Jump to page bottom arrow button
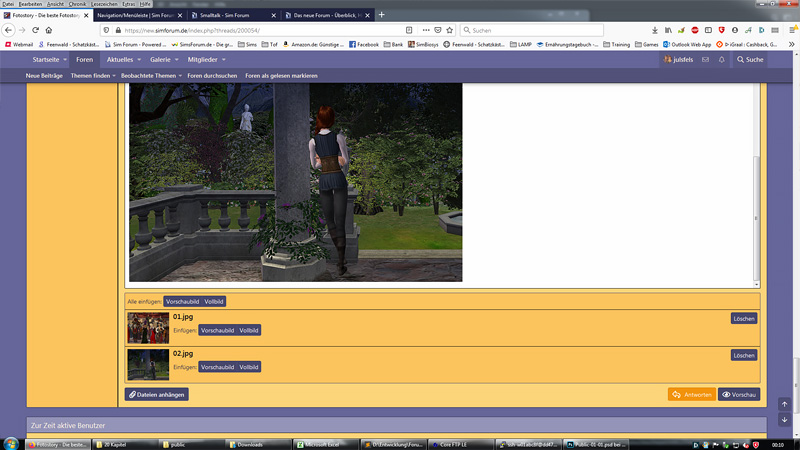 pyautogui.click(x=784, y=420)
